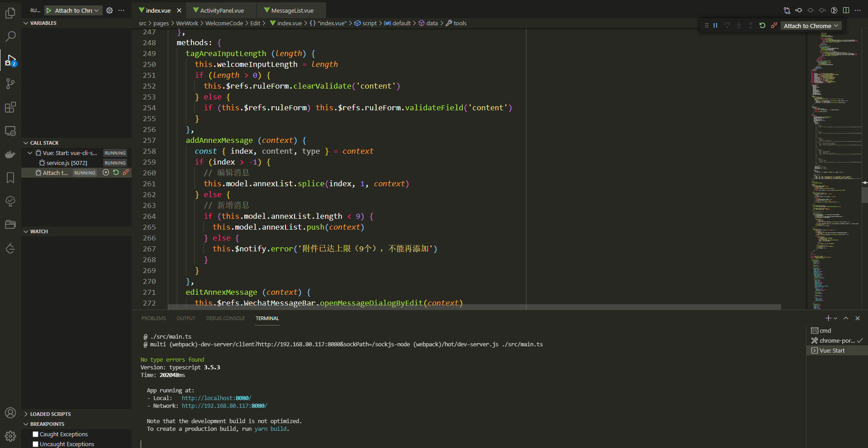Screen dimensions: 868x448
Task: Open the Bookmarks view in activity bar
Action: (10, 178)
